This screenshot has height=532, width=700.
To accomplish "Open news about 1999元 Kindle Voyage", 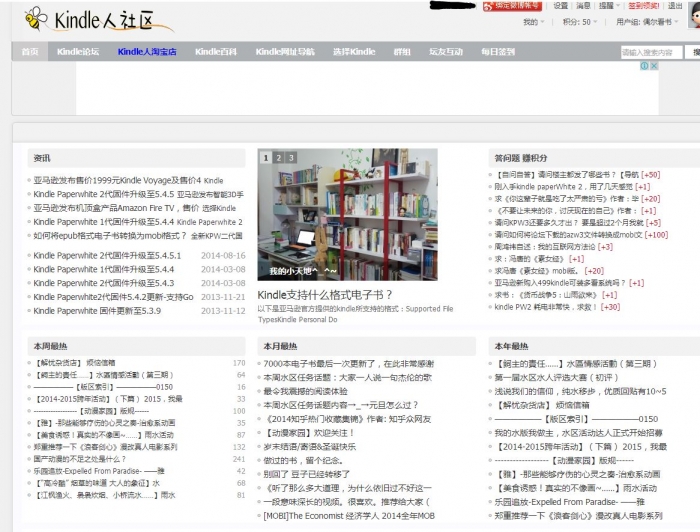I will 117,180.
